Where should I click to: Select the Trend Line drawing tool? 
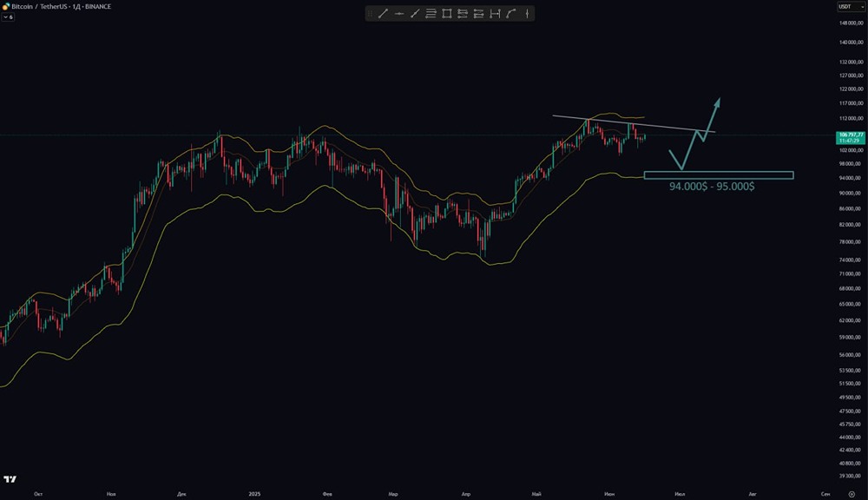[x=383, y=14]
